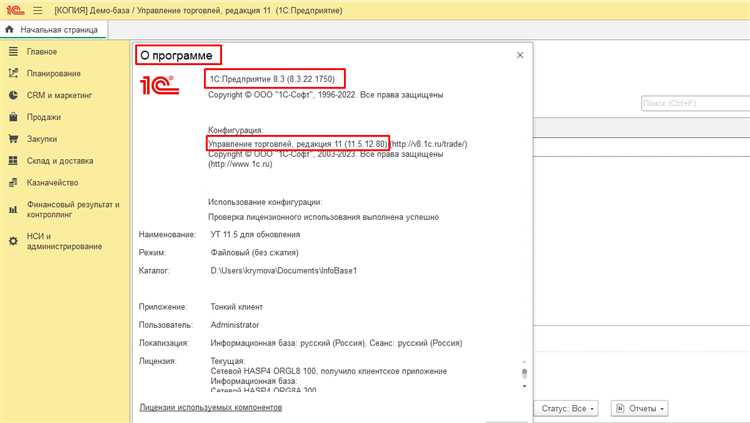
Task: Click the Главное section icon
Action: 13,51
